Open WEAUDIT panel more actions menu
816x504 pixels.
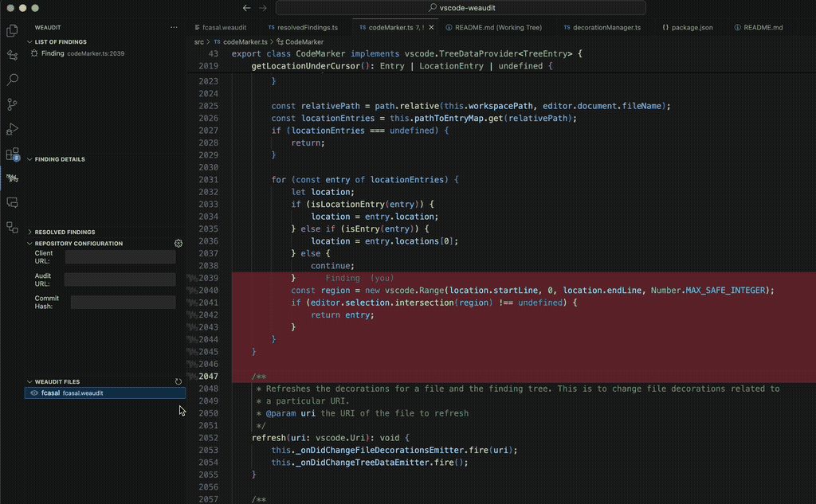pyautogui.click(x=174, y=28)
